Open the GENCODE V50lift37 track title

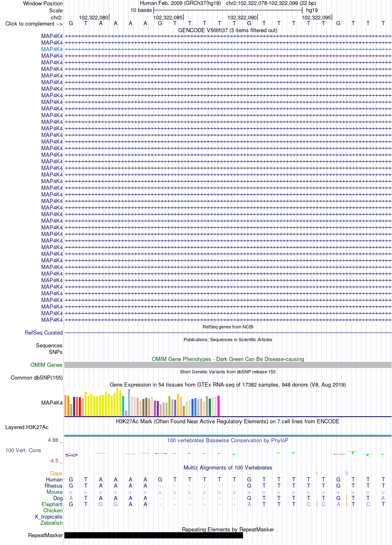click(x=228, y=30)
